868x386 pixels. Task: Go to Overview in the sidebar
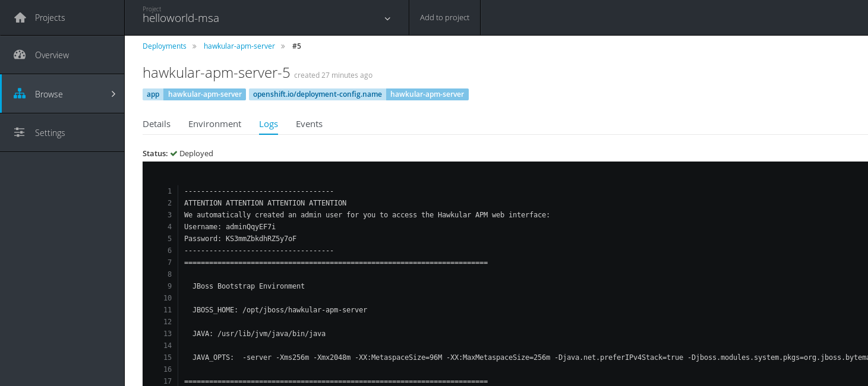point(62,55)
